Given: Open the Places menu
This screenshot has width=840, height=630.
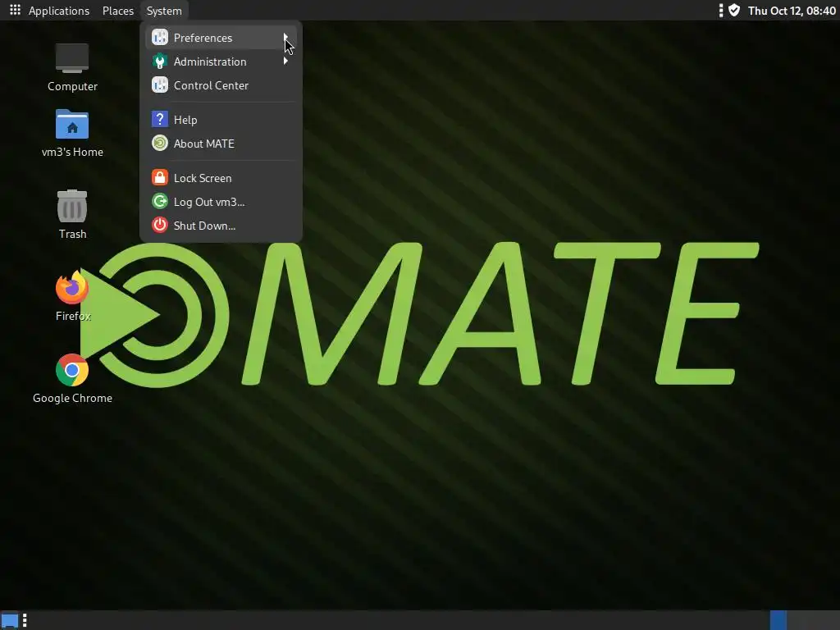Looking at the screenshot, I should tap(118, 11).
